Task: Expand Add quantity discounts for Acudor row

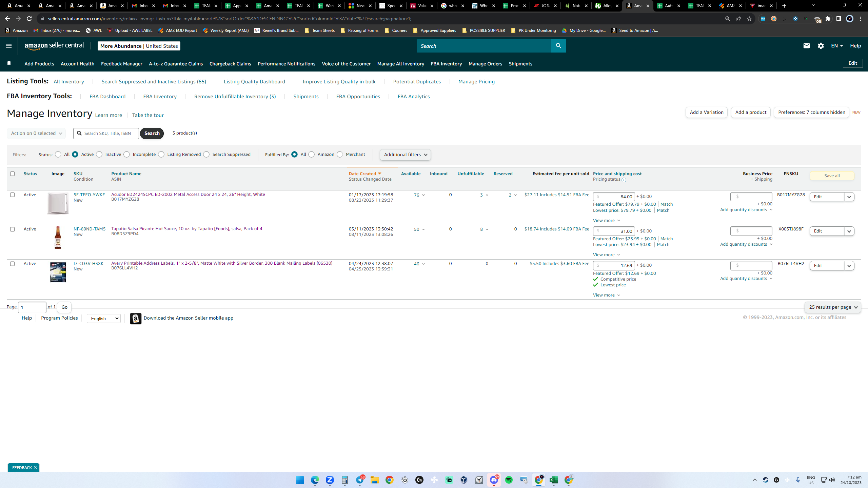Action: click(x=746, y=210)
